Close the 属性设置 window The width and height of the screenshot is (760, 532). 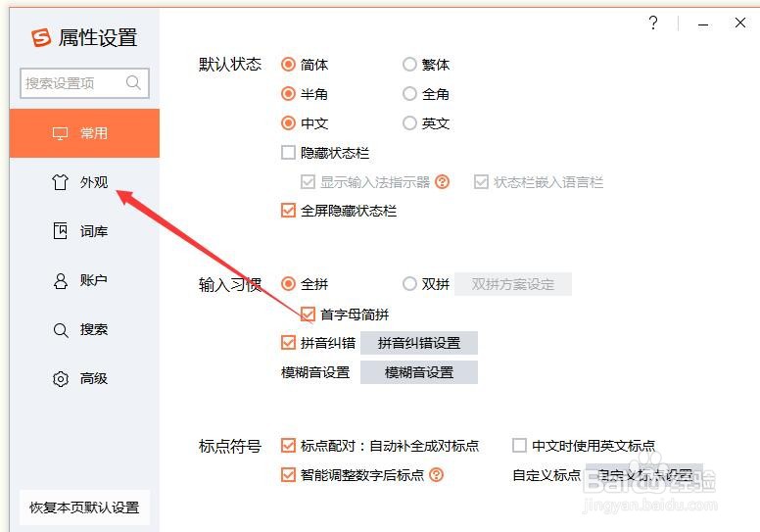pyautogui.click(x=740, y=23)
